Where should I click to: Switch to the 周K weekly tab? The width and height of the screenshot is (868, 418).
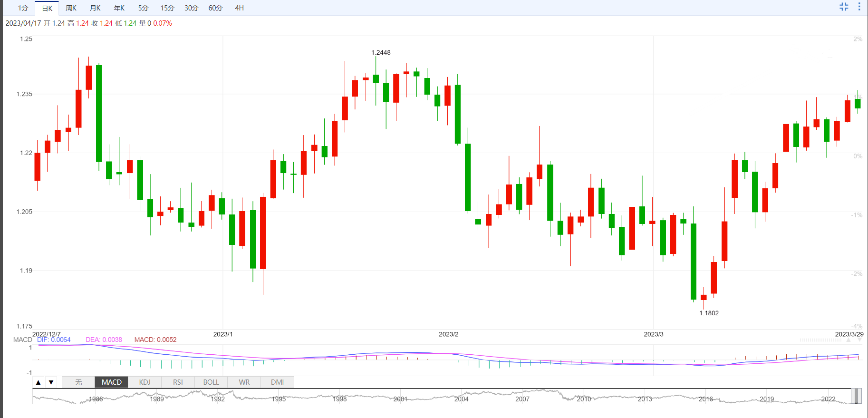(71, 8)
